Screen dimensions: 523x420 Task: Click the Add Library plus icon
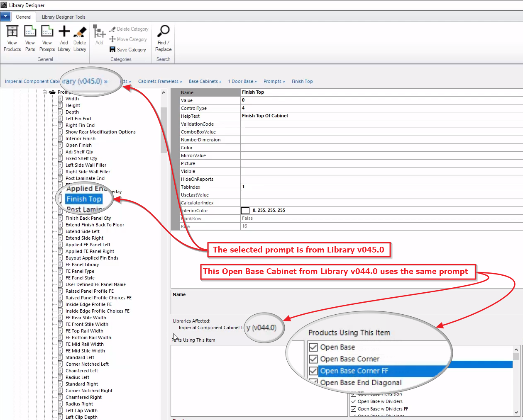pyautogui.click(x=64, y=32)
